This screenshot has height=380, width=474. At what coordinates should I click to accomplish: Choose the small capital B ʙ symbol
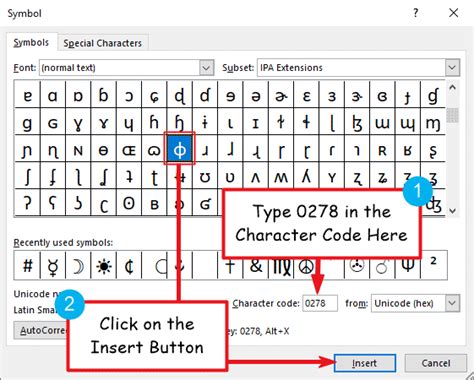click(x=154, y=203)
